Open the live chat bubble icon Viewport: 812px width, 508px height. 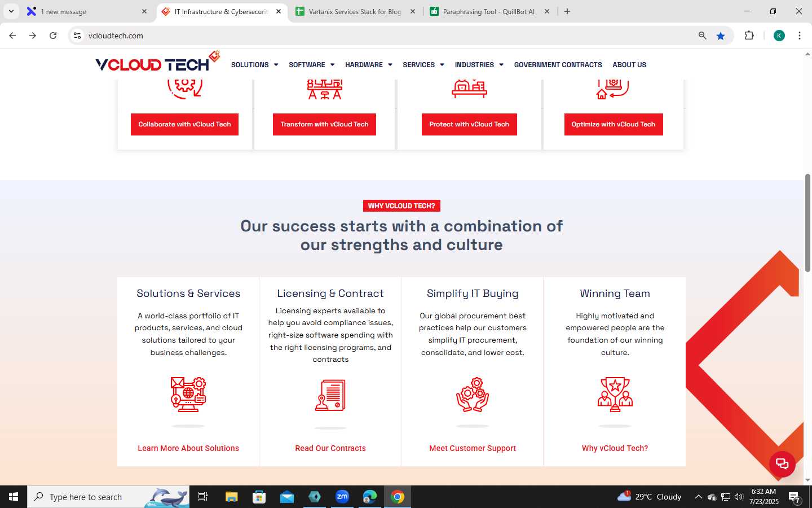(x=782, y=464)
